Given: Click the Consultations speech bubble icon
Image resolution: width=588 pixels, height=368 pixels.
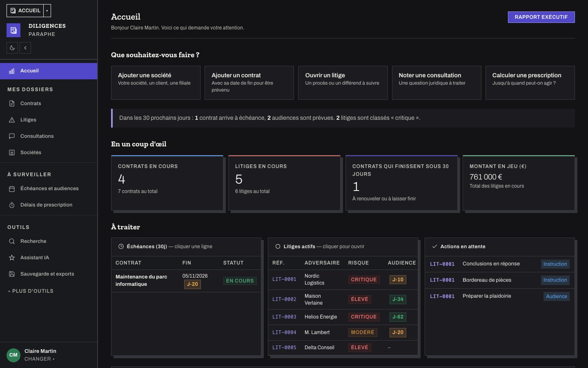Looking at the screenshot, I should 12,136.
